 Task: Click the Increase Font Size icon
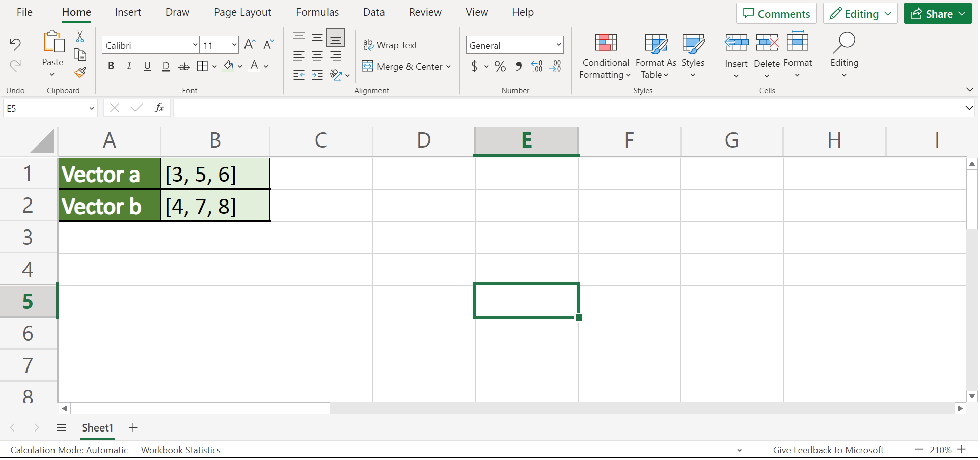[x=249, y=45]
